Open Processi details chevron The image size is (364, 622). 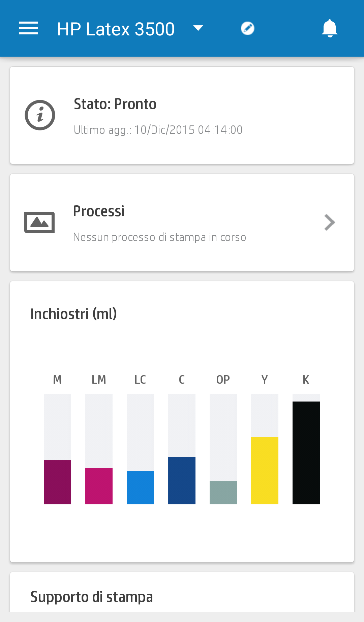coord(329,223)
